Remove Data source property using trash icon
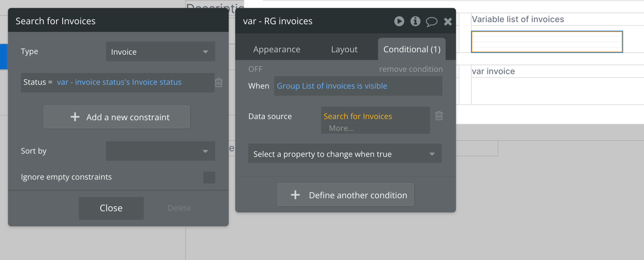This screenshot has width=644, height=260. click(439, 116)
